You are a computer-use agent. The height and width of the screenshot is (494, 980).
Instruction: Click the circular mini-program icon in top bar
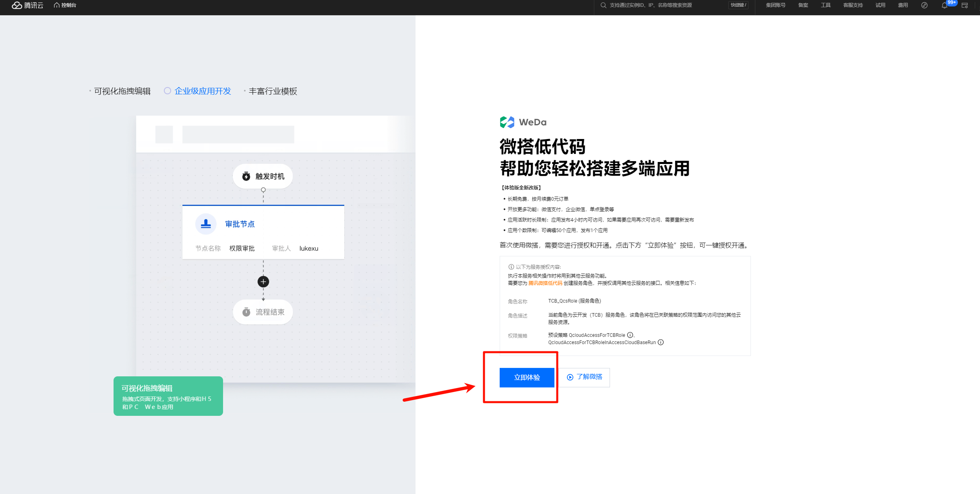[x=924, y=5]
